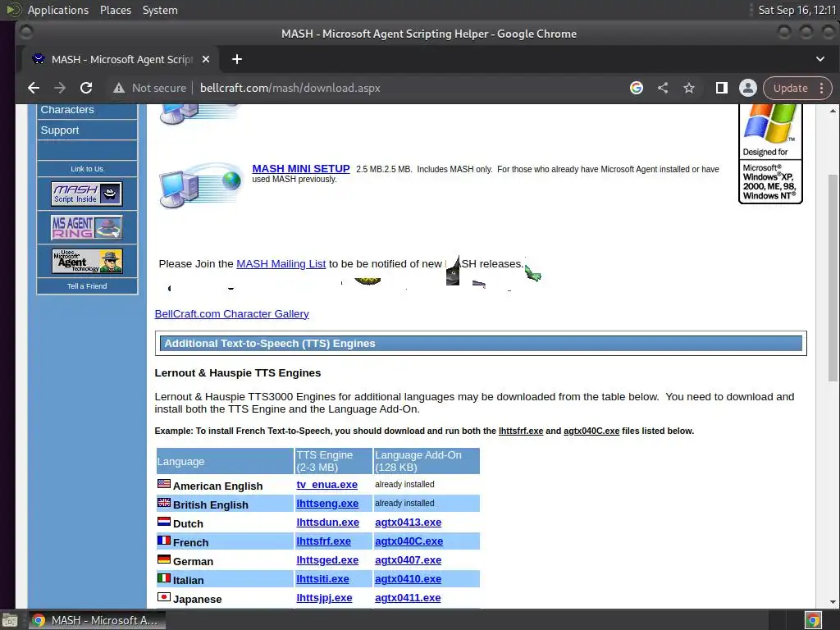Click the German flag icon

click(164, 559)
